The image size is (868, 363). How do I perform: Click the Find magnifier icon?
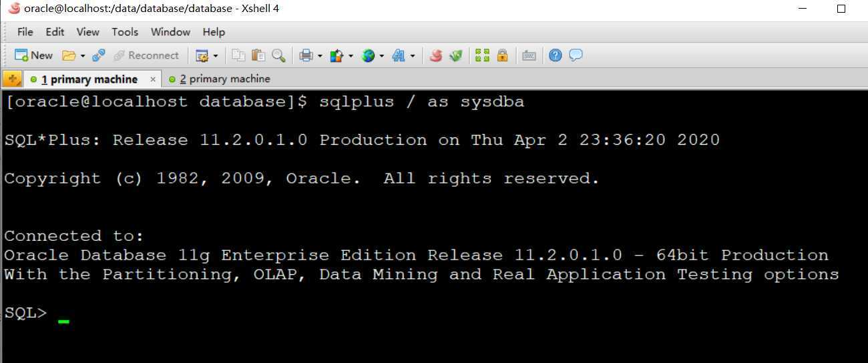(278, 55)
